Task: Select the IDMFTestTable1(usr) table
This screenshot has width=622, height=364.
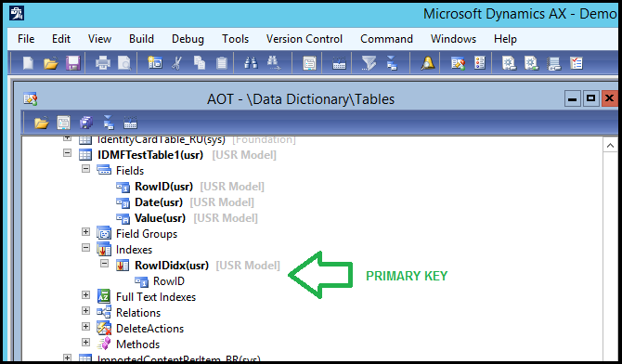Action: [150, 155]
